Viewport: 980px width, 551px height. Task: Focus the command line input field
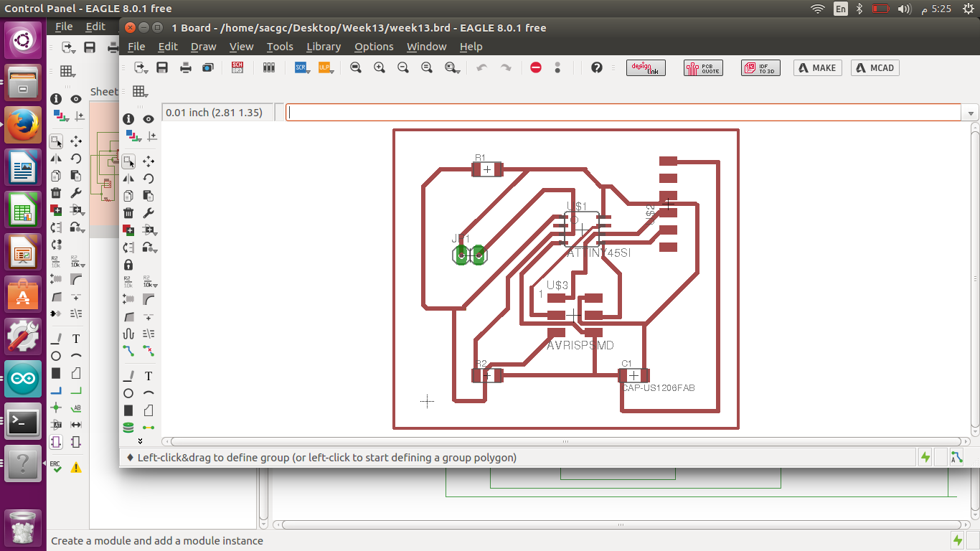pos(623,113)
